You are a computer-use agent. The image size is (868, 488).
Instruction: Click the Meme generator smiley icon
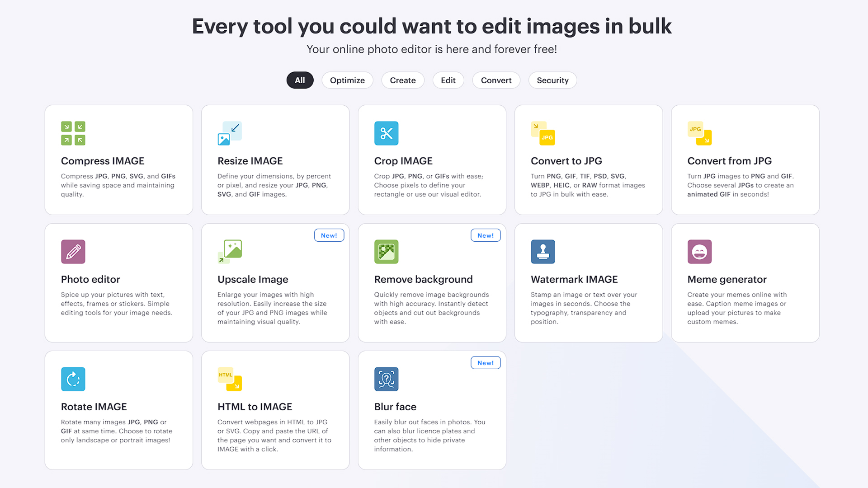699,252
